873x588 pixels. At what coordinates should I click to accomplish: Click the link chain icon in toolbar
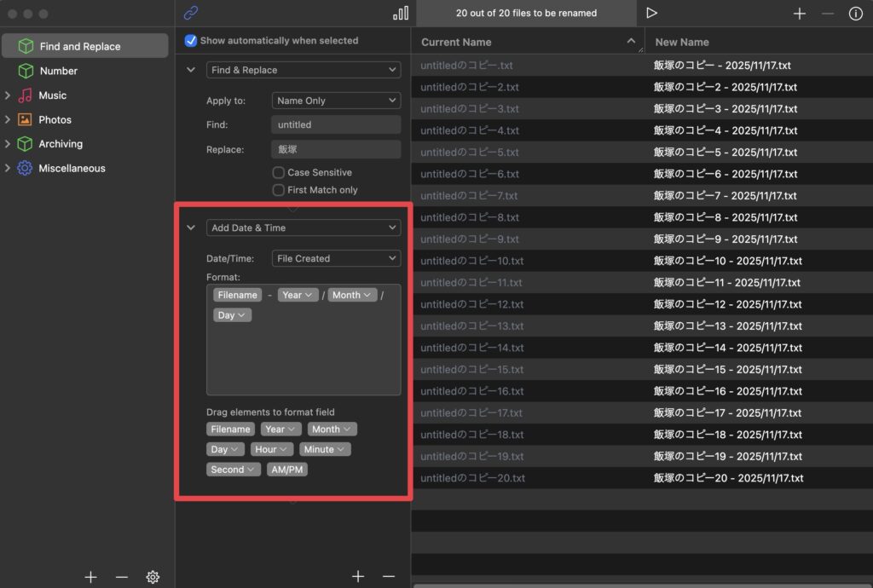191,13
